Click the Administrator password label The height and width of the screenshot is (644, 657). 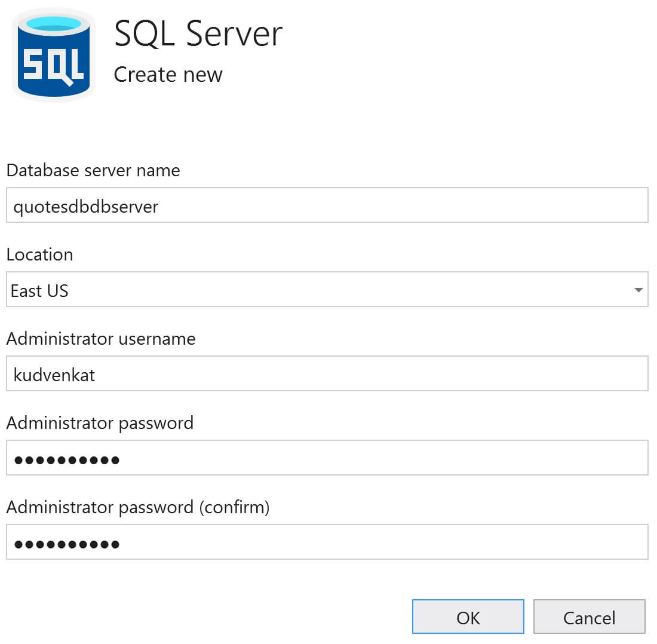pyautogui.click(x=100, y=423)
